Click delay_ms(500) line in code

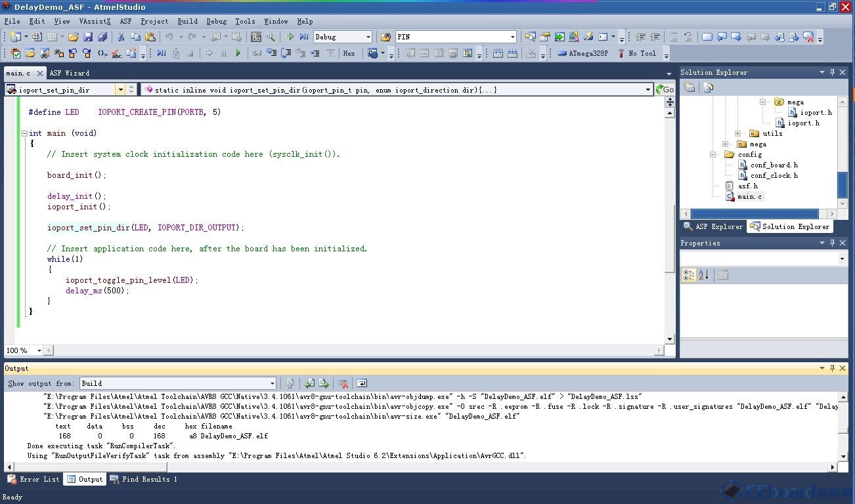[x=97, y=291]
